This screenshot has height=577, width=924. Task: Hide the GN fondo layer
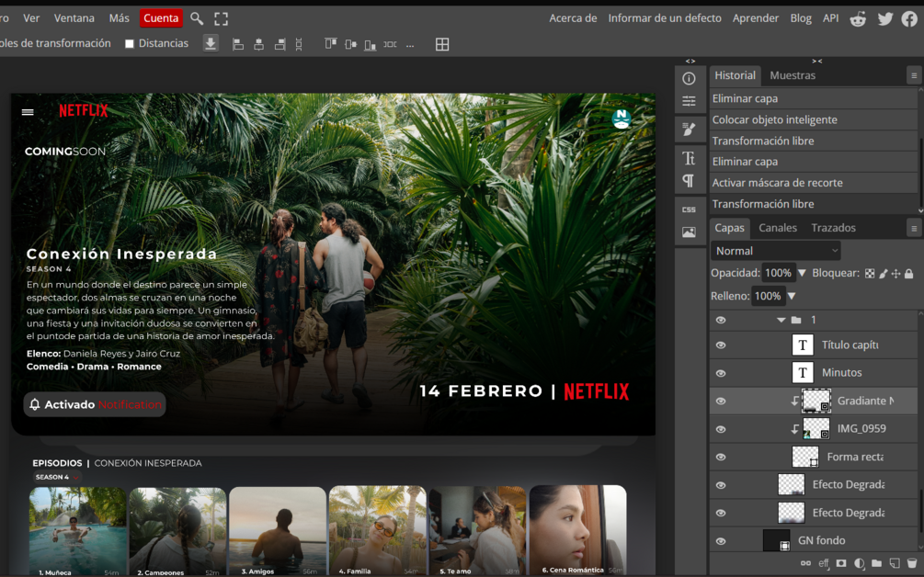pyautogui.click(x=721, y=541)
